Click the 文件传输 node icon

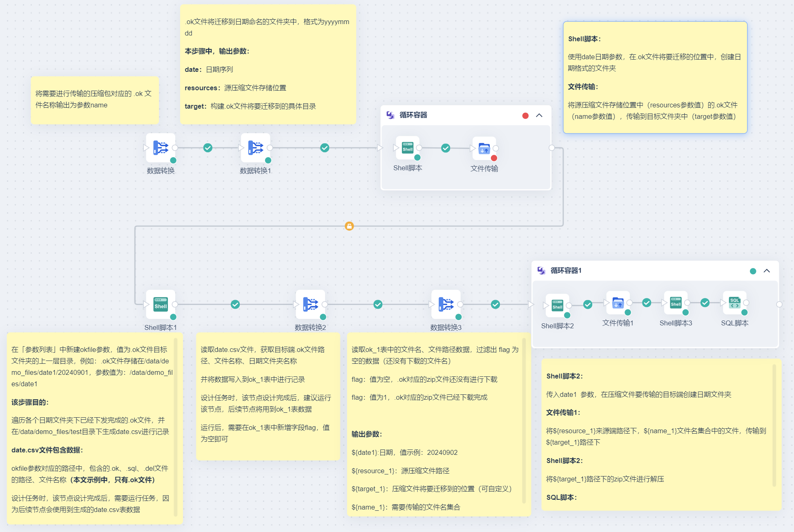click(484, 148)
